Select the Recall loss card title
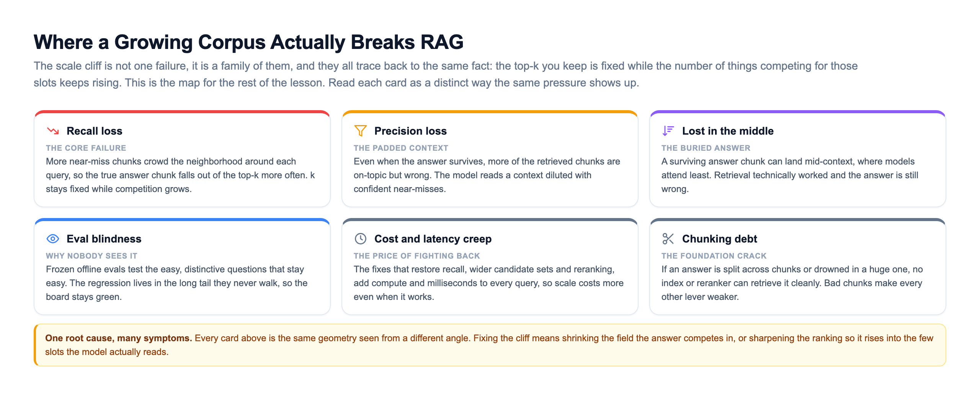This screenshot has height=394, width=980. 95,131
